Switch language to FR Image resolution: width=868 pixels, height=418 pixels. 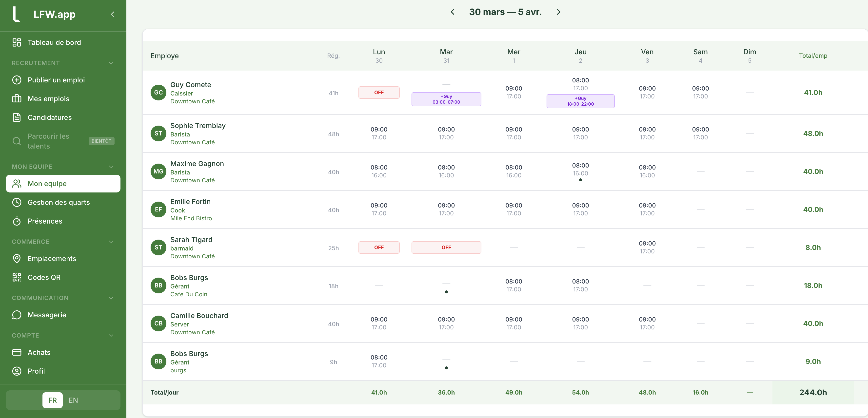click(x=52, y=400)
